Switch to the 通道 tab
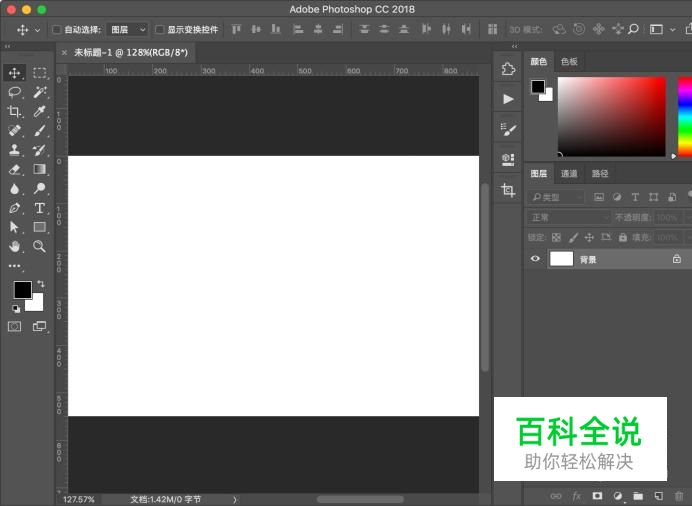This screenshot has height=506, width=692. click(568, 174)
